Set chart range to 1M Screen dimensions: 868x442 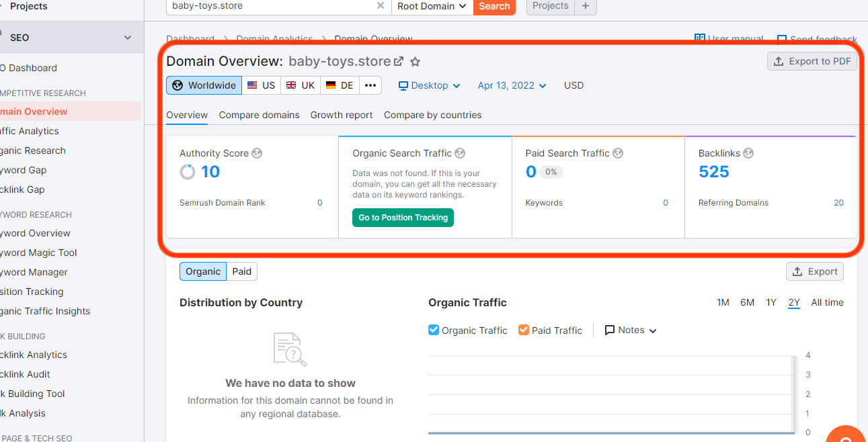point(723,302)
